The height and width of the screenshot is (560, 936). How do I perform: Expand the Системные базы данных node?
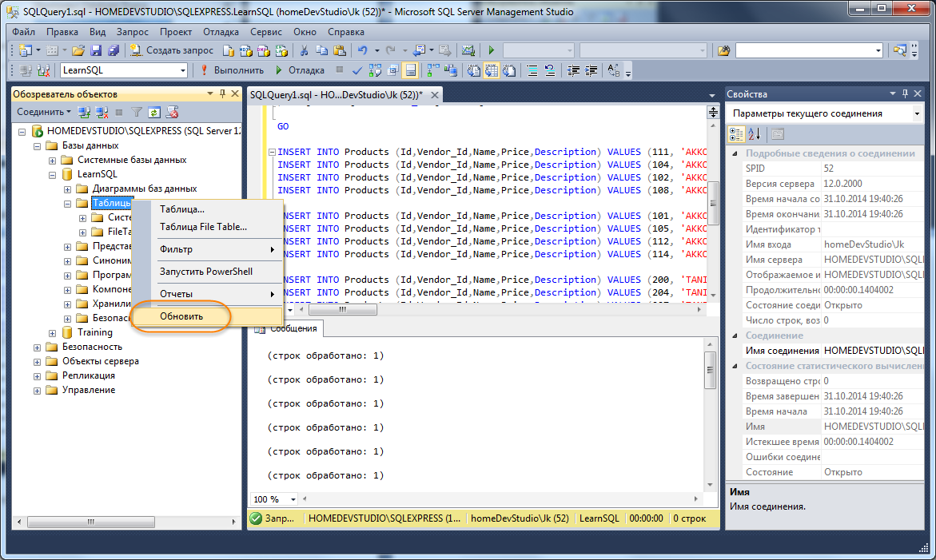52,161
